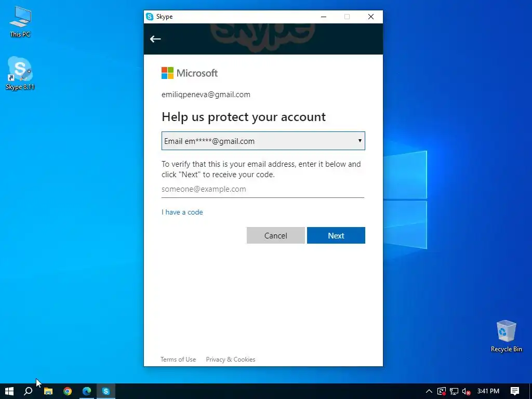532x399 pixels.
Task: Open This PC desktop icon
Action: tap(20, 22)
